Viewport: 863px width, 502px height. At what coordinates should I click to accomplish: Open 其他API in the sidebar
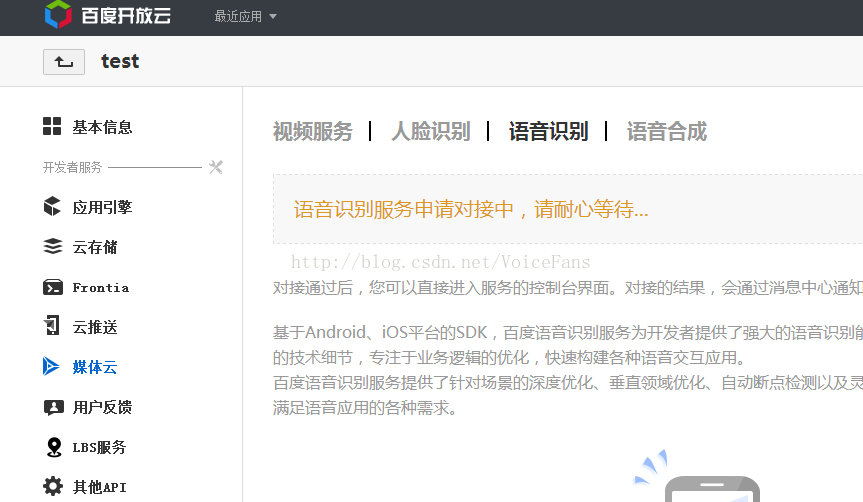(x=100, y=487)
